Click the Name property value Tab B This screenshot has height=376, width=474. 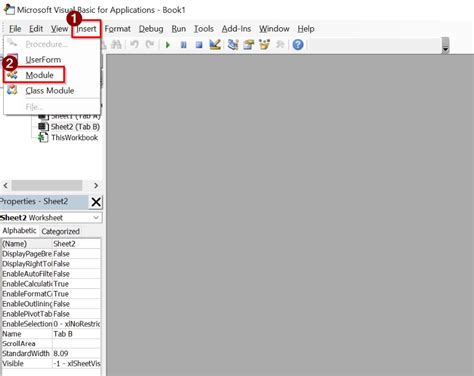coord(76,334)
